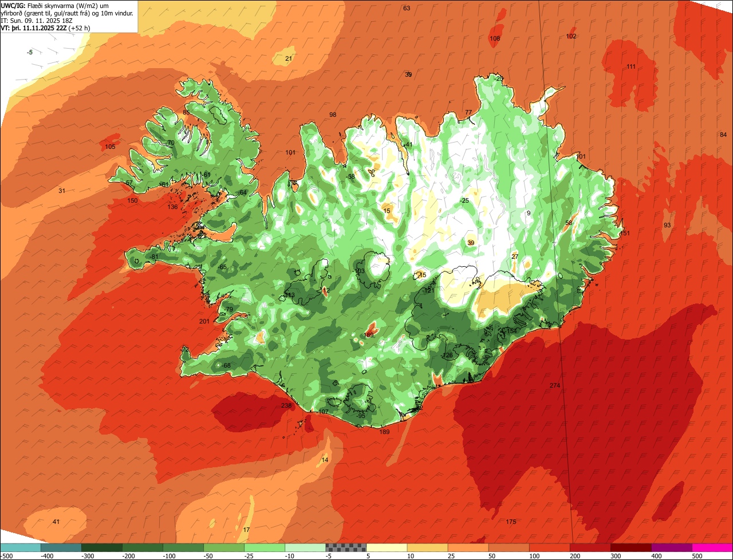Click the map value 201 in Faxaflói bay

point(204,321)
